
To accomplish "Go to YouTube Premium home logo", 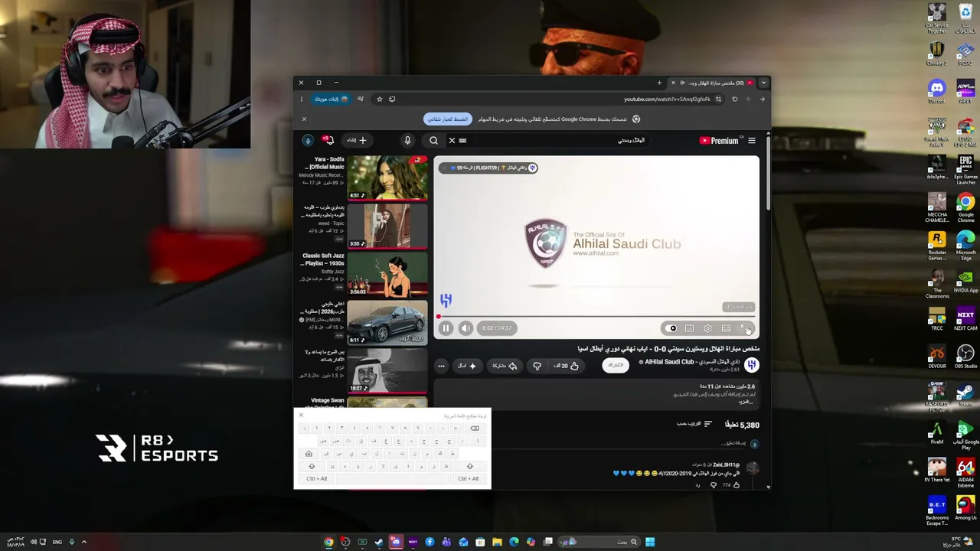I will [x=719, y=141].
